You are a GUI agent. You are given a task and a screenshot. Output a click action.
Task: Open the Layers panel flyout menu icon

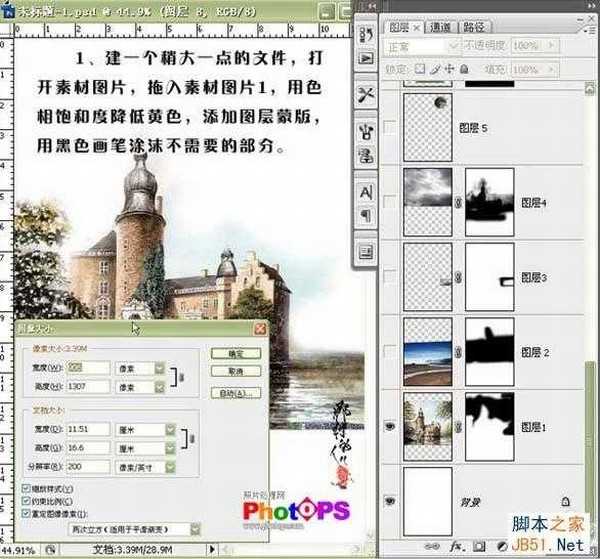(x=590, y=28)
